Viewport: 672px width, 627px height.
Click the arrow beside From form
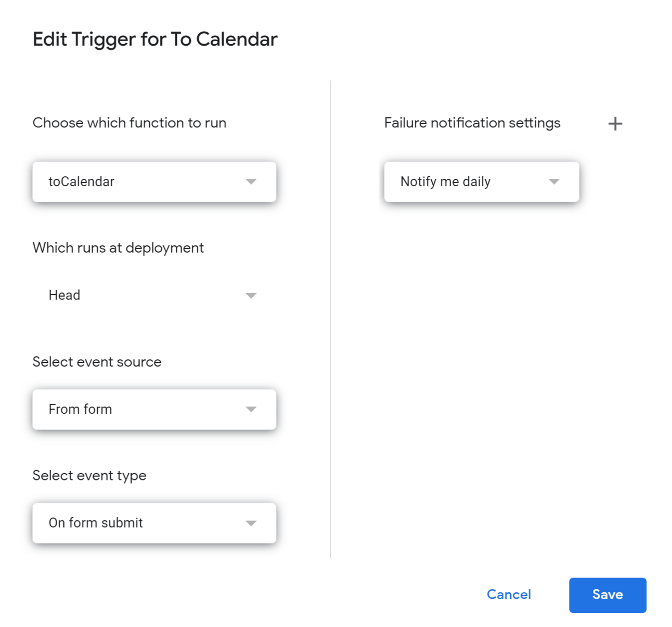(x=251, y=409)
